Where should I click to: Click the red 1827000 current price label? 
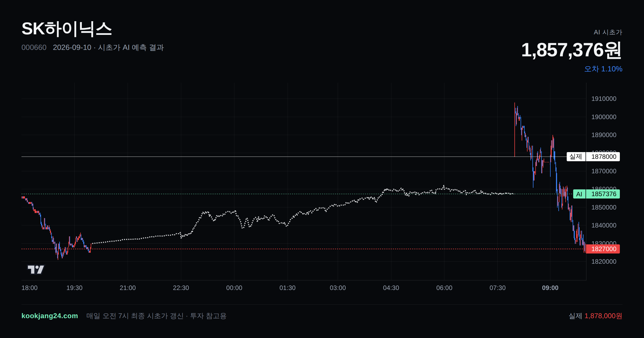603,249
